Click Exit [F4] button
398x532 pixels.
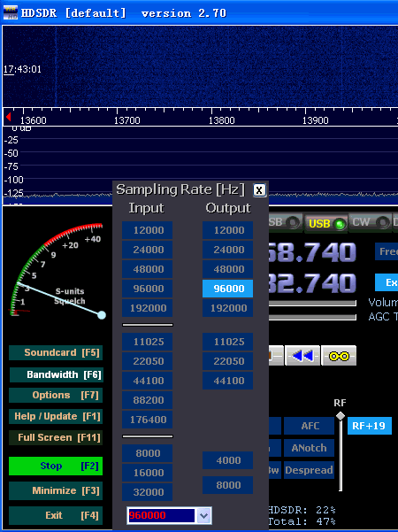click(x=56, y=516)
